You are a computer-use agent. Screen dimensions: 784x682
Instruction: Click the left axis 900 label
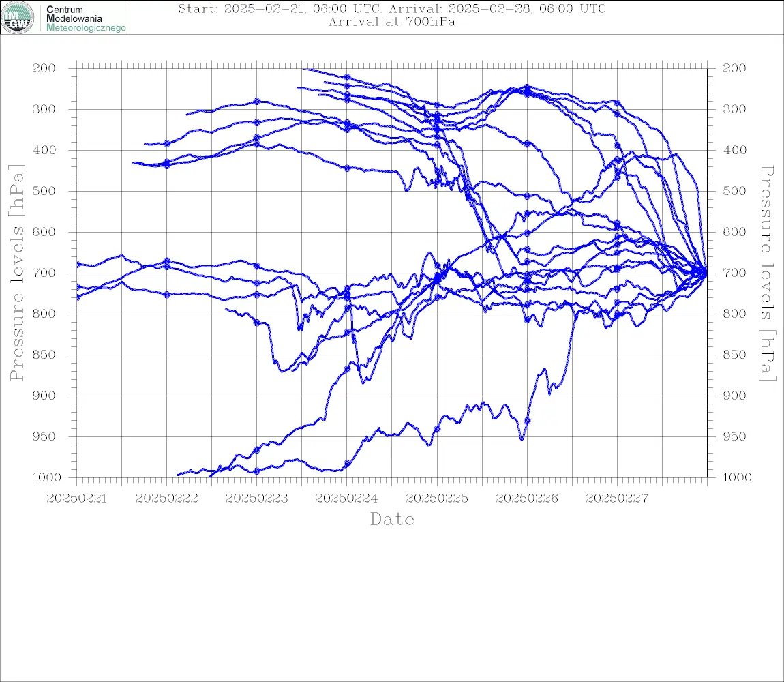44,396
